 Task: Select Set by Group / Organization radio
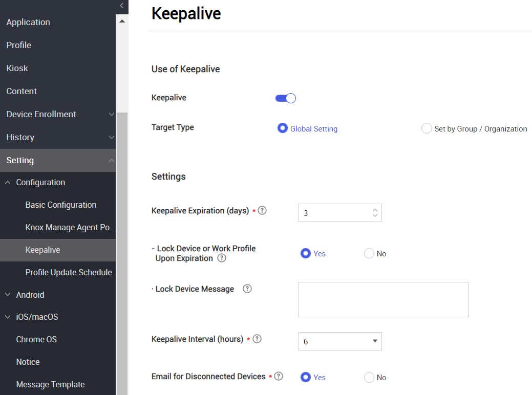click(427, 128)
